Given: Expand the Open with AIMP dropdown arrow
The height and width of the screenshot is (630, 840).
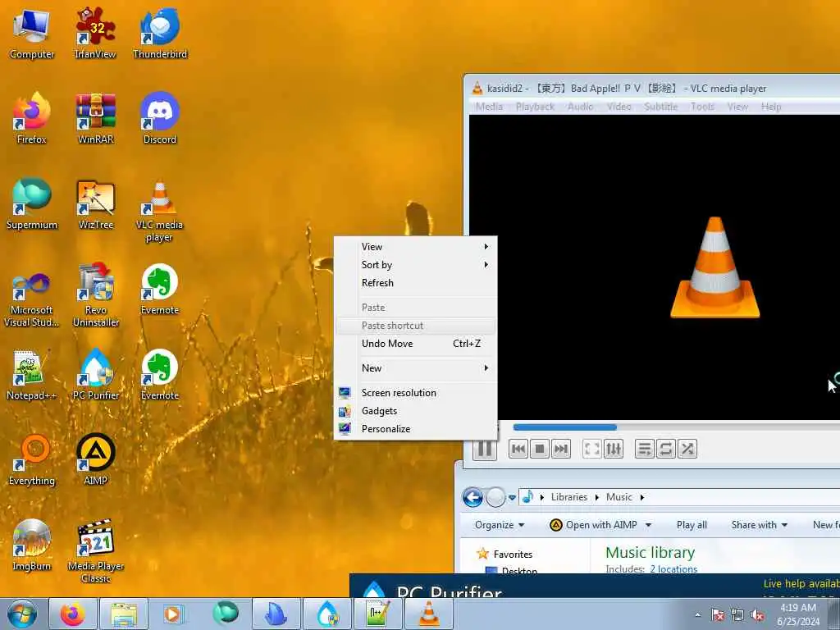Looking at the screenshot, I should tap(648, 525).
